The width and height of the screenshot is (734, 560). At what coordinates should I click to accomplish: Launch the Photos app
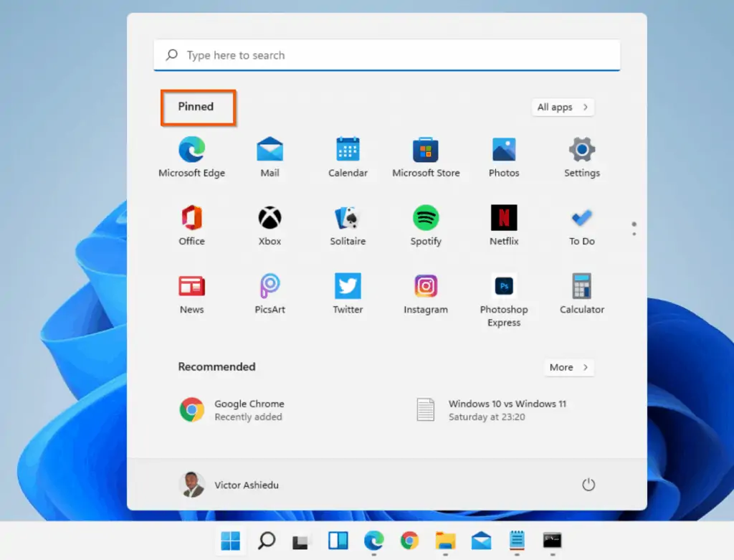pos(504,157)
